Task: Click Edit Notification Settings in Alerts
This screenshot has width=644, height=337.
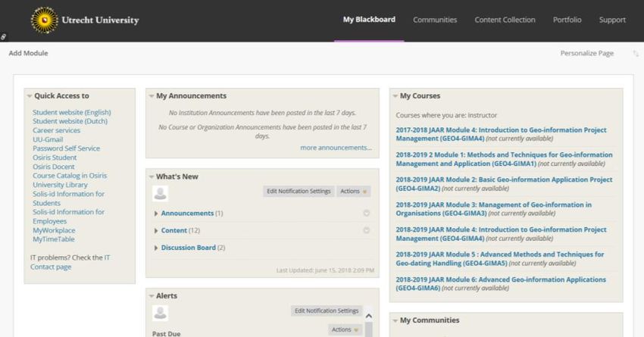Action: click(327, 310)
